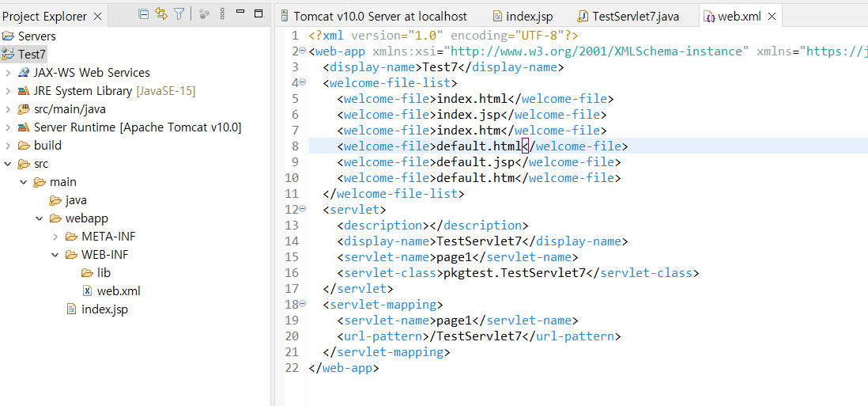Click 'default.jsp' welcome-file value on line 9
The width and height of the screenshot is (868, 406).
[476, 162]
